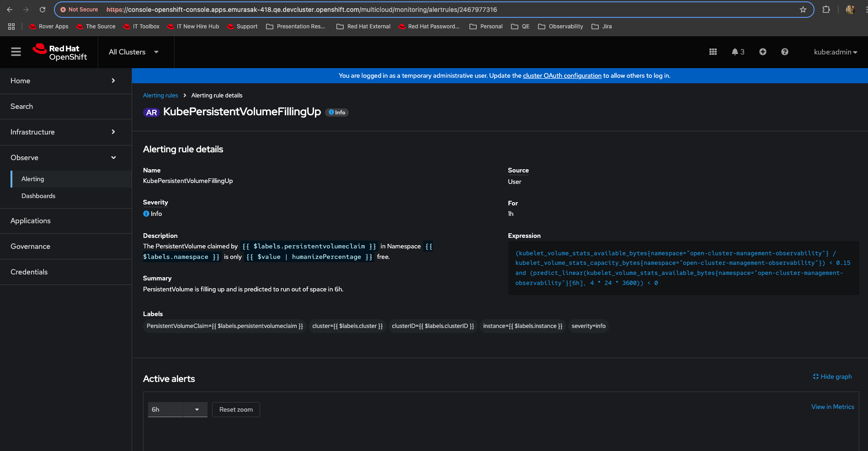Click the cluster label chip
Screen dimensions: 868x451
pyautogui.click(x=347, y=326)
